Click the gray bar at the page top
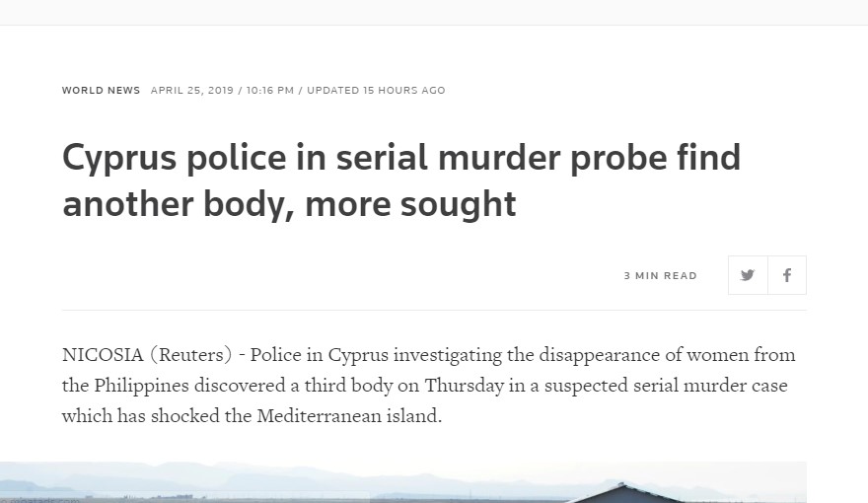 434,12
